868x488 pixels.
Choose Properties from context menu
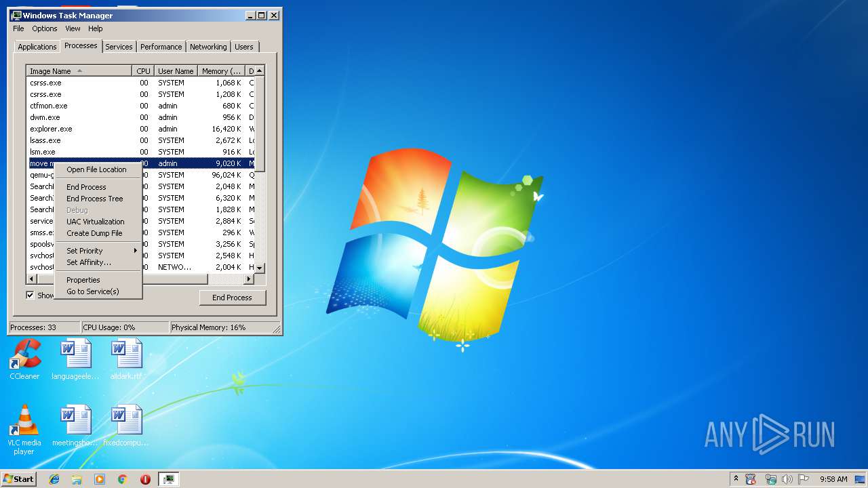[x=98, y=280]
